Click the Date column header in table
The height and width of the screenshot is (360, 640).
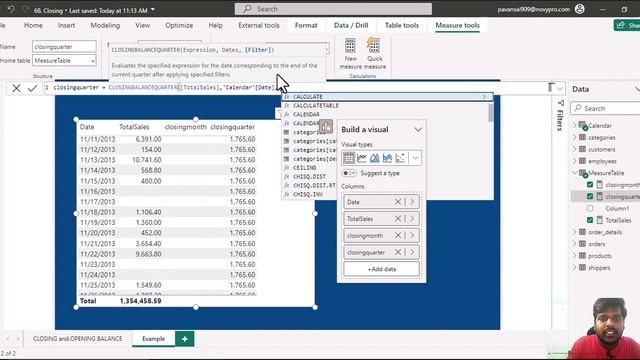click(x=87, y=127)
